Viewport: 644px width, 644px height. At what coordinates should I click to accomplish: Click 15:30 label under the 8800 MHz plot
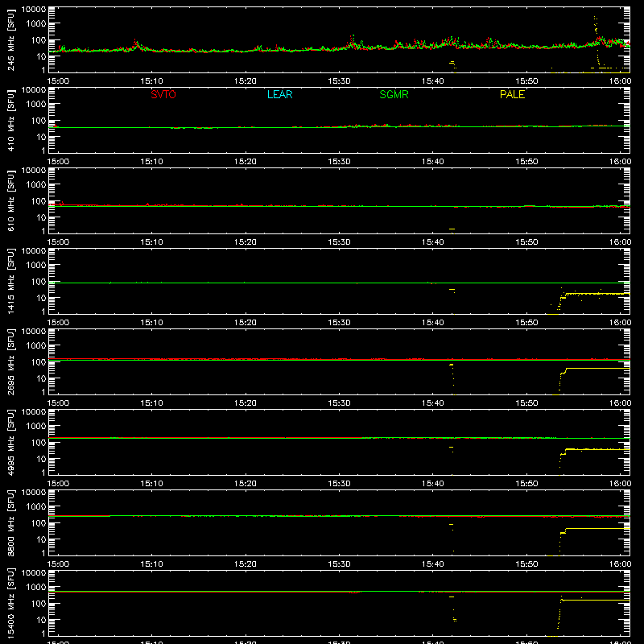[339, 564]
